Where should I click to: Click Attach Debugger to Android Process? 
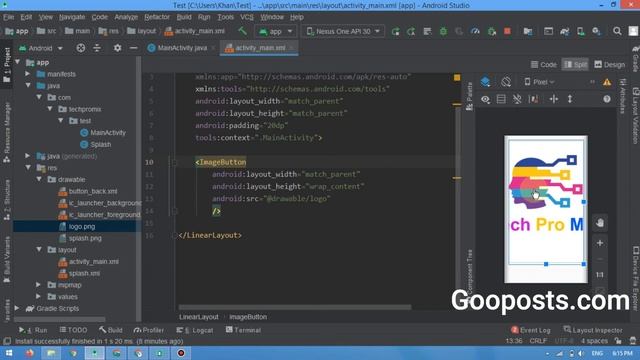(491, 31)
